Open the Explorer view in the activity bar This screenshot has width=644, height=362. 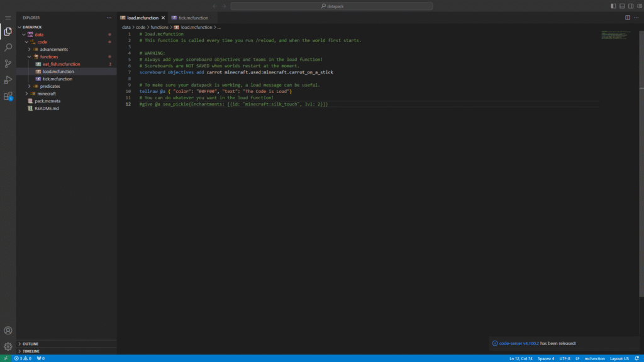pyautogui.click(x=8, y=31)
